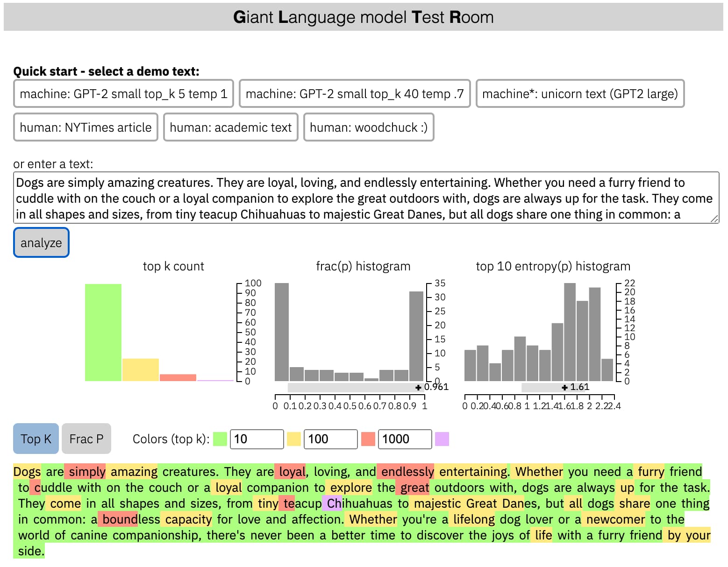Select the 'human: academic text' demo
This screenshot has width=728, height=567.
[230, 127]
